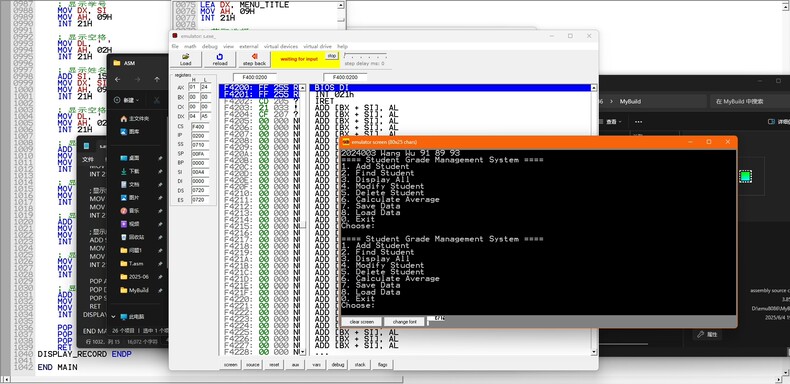This screenshot has width=790, height=384.
Task: Click the source button at emulator bottom
Action: 252,364
